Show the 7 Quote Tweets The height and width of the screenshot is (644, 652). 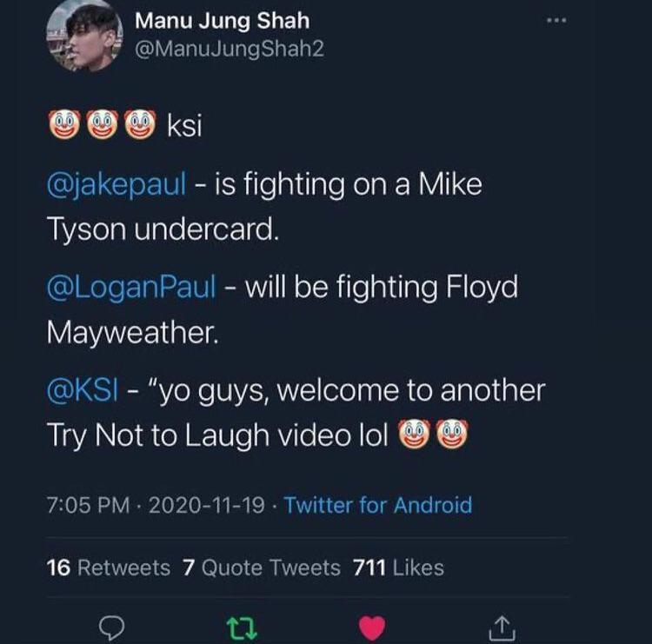tap(262, 568)
